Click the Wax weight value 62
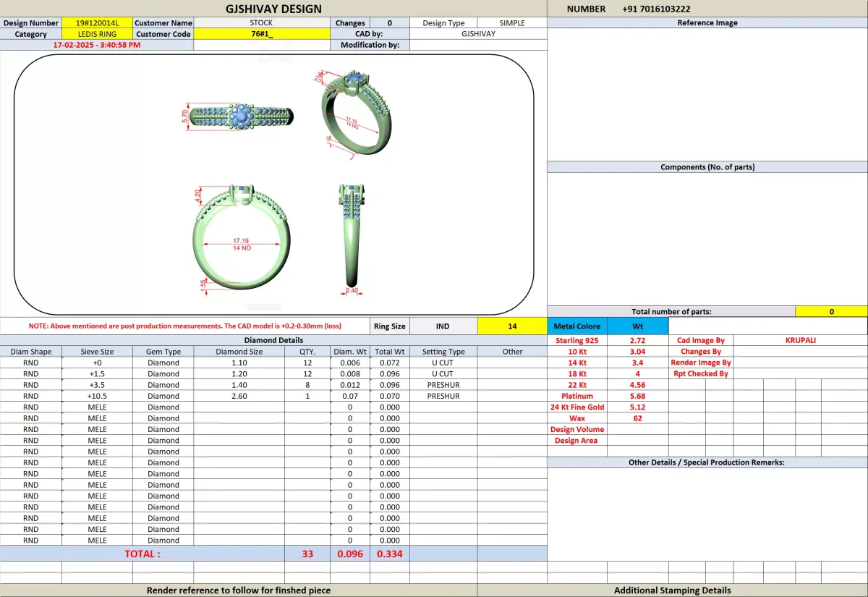868x597 pixels. (x=637, y=418)
